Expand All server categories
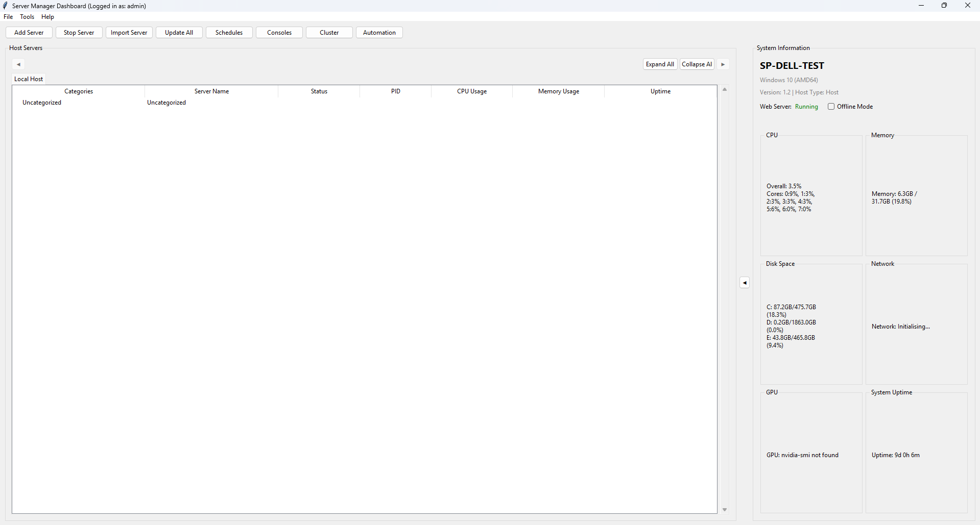This screenshot has width=980, height=525. (660, 64)
